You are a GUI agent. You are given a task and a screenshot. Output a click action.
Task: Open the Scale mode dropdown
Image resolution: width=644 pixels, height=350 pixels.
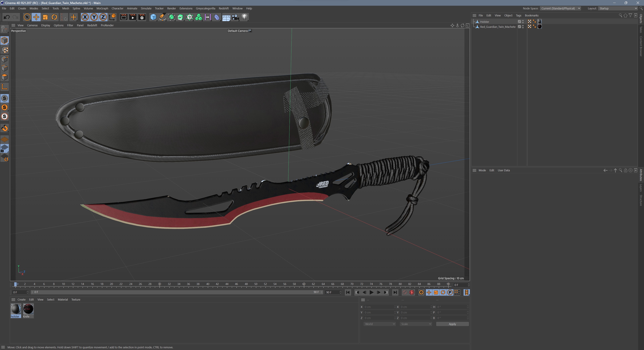416,324
